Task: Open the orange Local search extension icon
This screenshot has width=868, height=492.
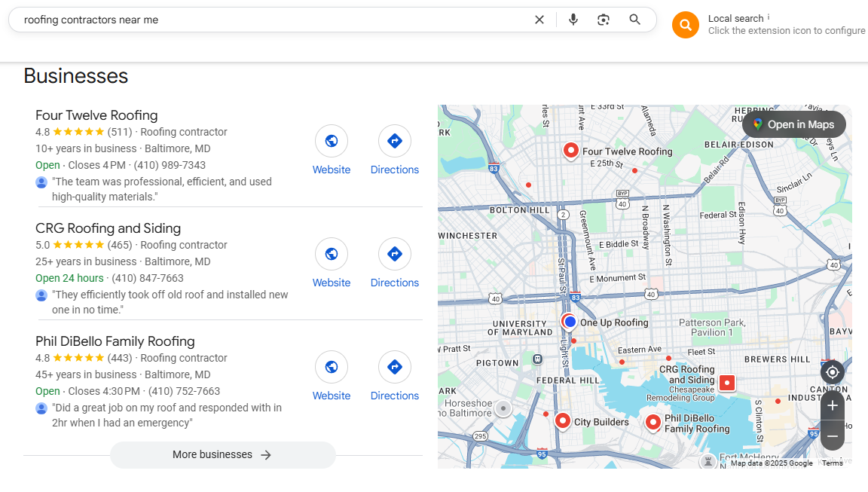Action: [686, 25]
